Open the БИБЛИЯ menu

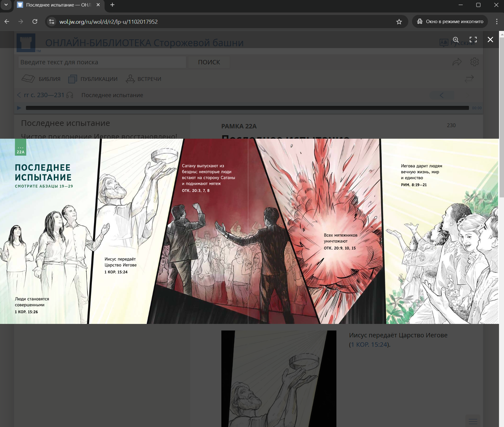[41, 79]
